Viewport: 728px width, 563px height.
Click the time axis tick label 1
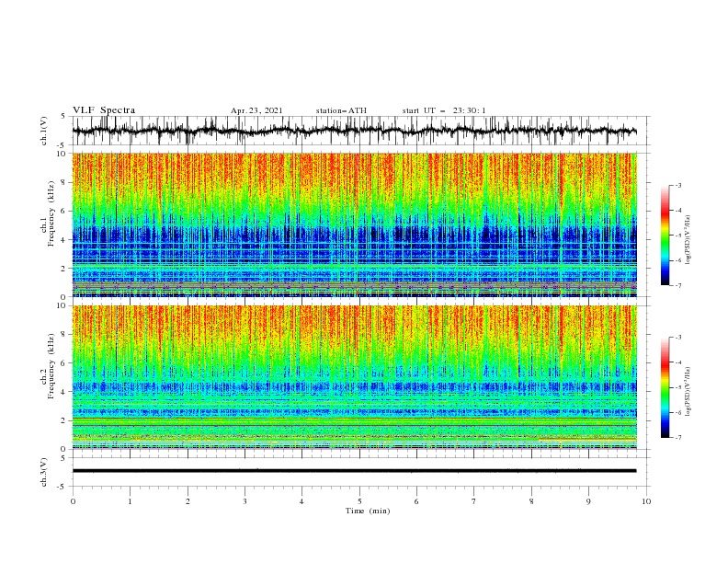[x=131, y=501]
